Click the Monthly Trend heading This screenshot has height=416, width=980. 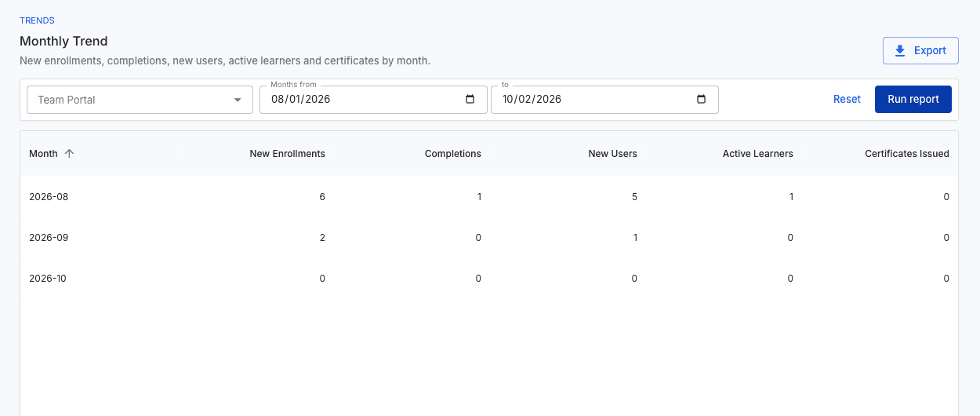click(x=64, y=42)
